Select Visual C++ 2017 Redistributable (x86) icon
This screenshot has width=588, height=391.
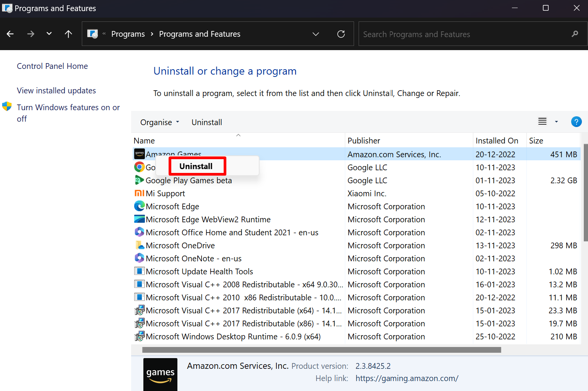(x=140, y=323)
